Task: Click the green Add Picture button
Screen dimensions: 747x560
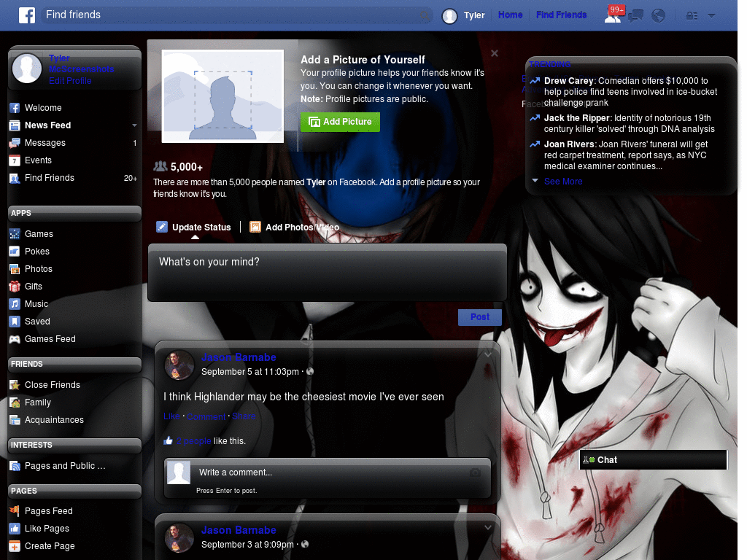Action: pyautogui.click(x=340, y=122)
